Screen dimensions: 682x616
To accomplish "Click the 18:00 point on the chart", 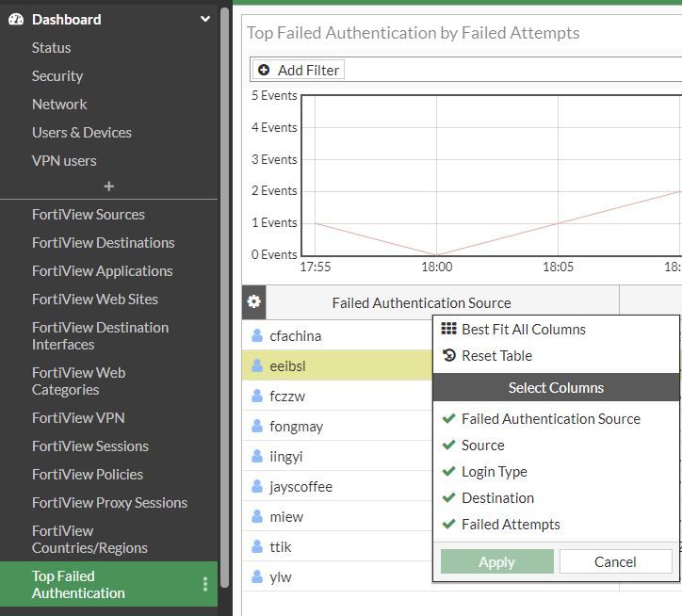I will point(437,254).
